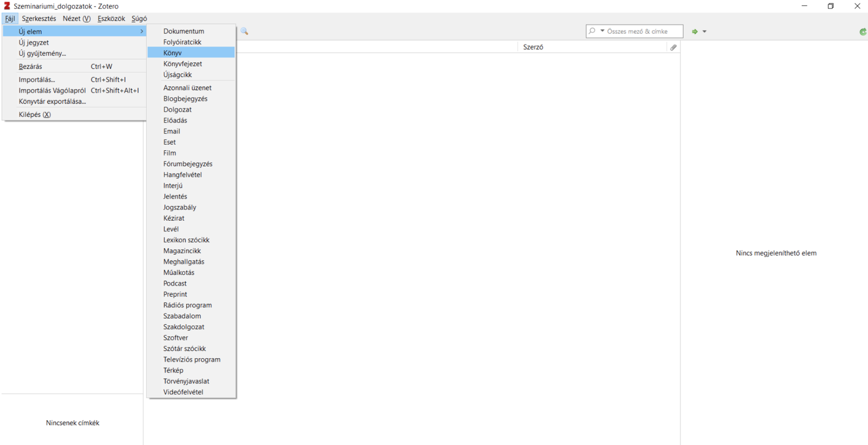Select Rádiós program item type
The image size is (868, 445).
(x=191, y=304)
